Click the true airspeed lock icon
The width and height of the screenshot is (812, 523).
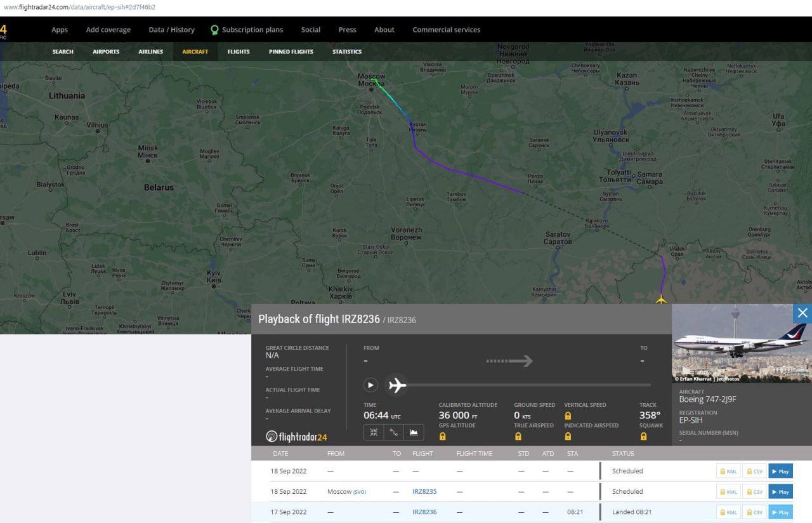518,436
